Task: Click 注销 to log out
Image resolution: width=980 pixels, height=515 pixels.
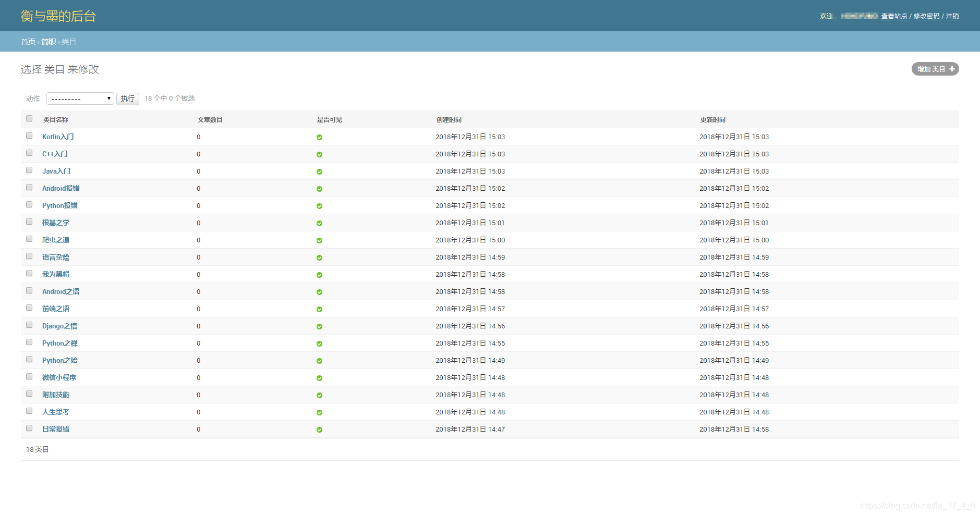Action: tap(952, 16)
